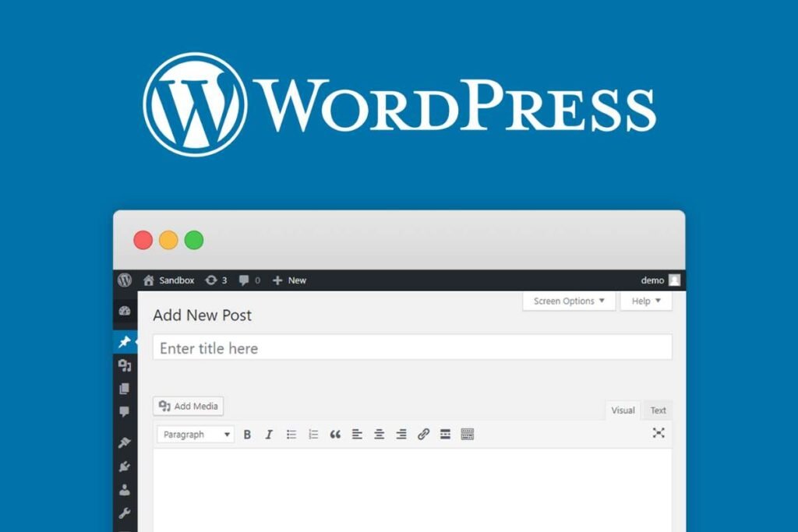Screen dimensions: 798x532
Task: Toggle the toolbar keyboard icon
Action: pyautogui.click(x=468, y=435)
